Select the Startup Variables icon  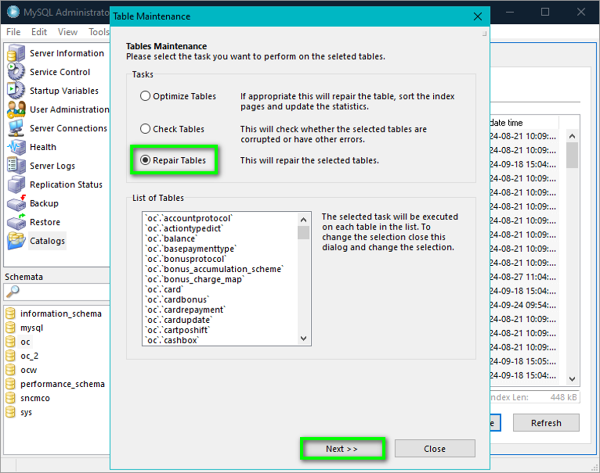coord(16,91)
